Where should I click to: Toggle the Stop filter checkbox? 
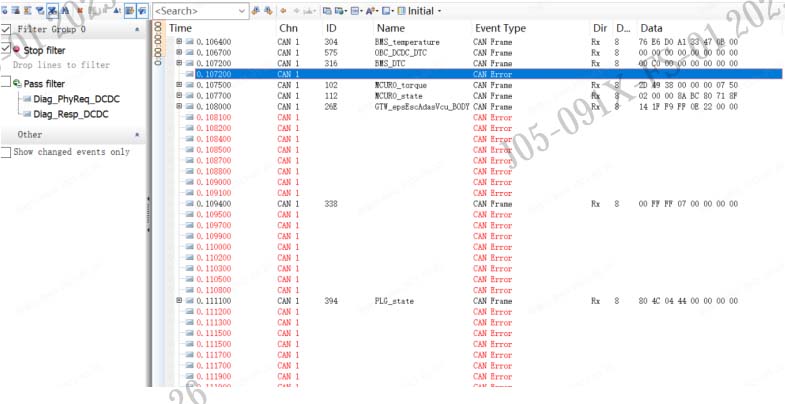[6, 49]
